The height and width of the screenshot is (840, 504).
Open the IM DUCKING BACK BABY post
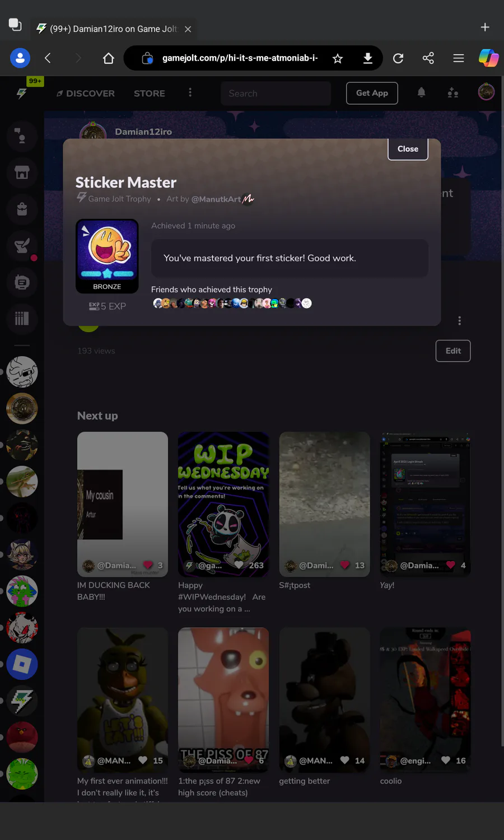click(x=123, y=504)
